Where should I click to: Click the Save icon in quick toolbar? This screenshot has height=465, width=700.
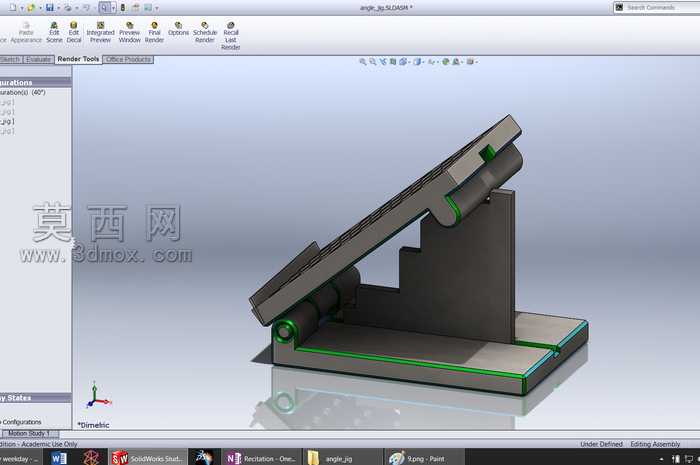[x=50, y=8]
